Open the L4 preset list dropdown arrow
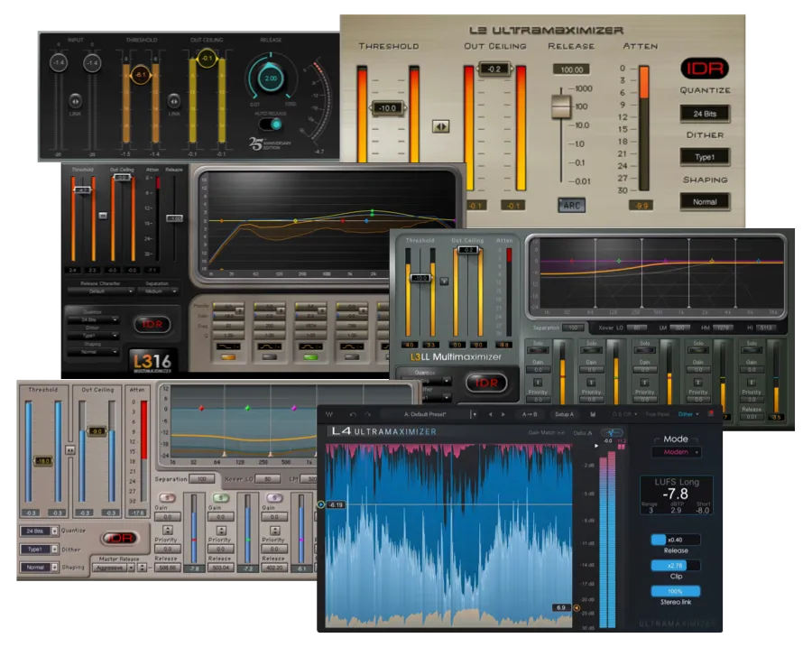This screenshot has width=812, height=647. click(474, 414)
